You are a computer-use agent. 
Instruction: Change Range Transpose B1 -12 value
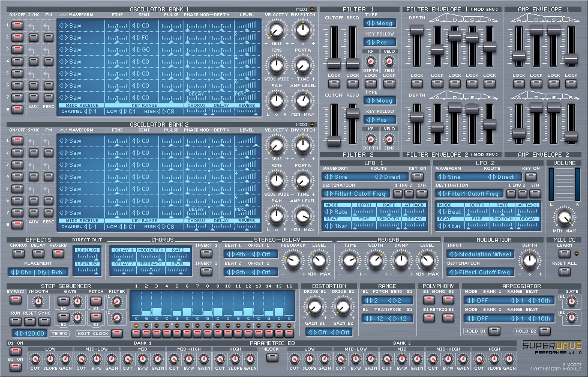pyautogui.click(x=374, y=319)
